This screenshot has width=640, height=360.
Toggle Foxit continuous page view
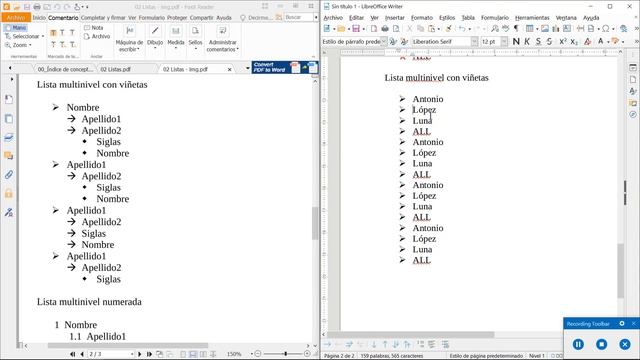pyautogui.click(x=193, y=354)
